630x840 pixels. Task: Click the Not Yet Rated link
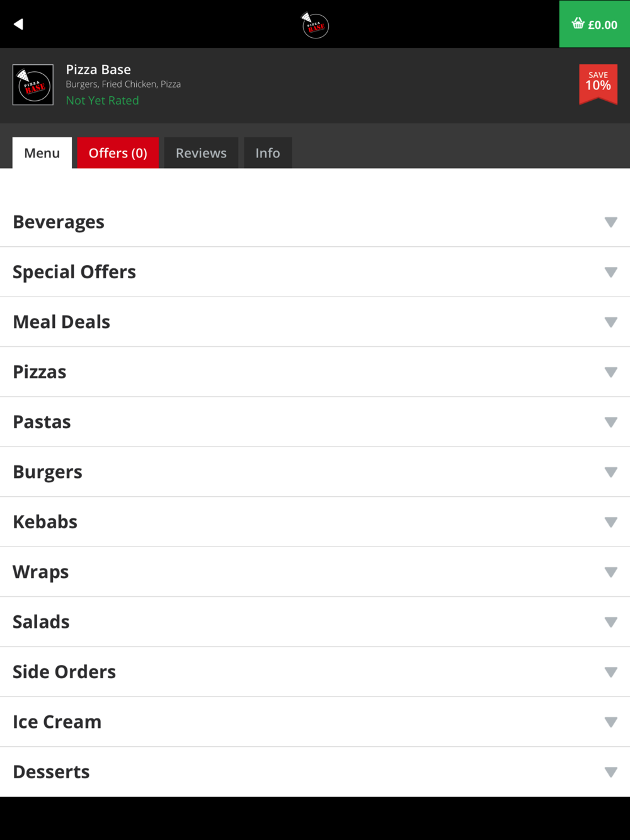(103, 100)
